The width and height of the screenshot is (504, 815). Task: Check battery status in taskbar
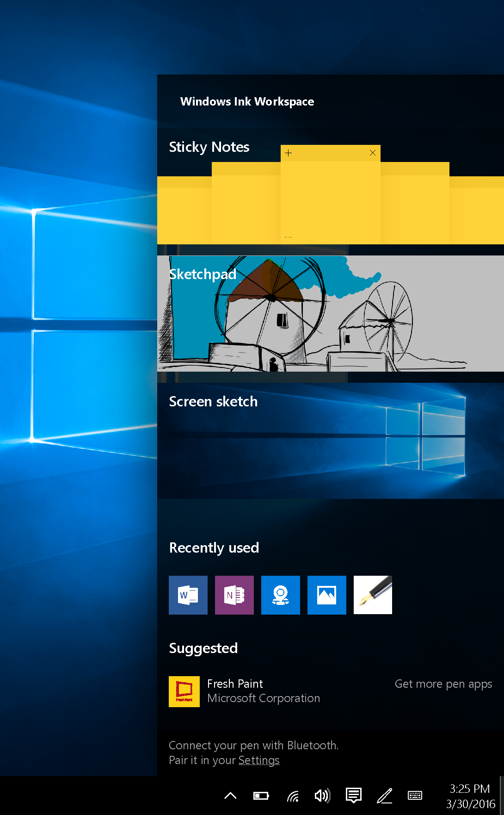tap(261, 796)
